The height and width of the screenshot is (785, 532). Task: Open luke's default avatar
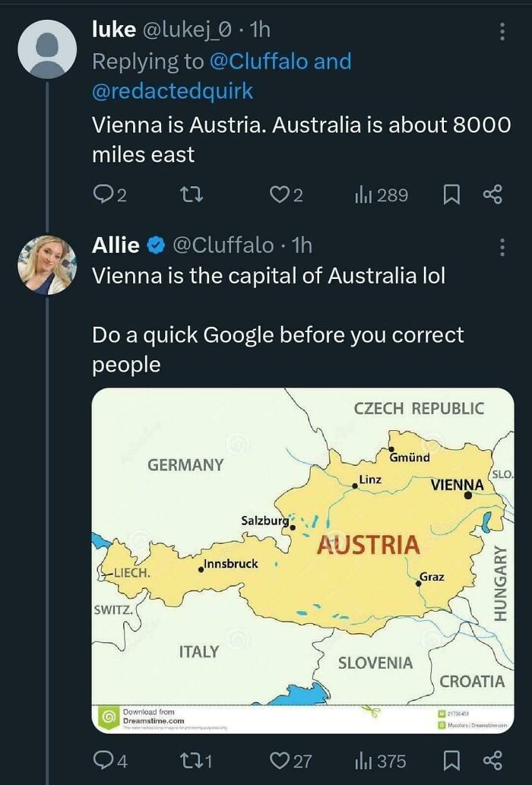point(47,49)
